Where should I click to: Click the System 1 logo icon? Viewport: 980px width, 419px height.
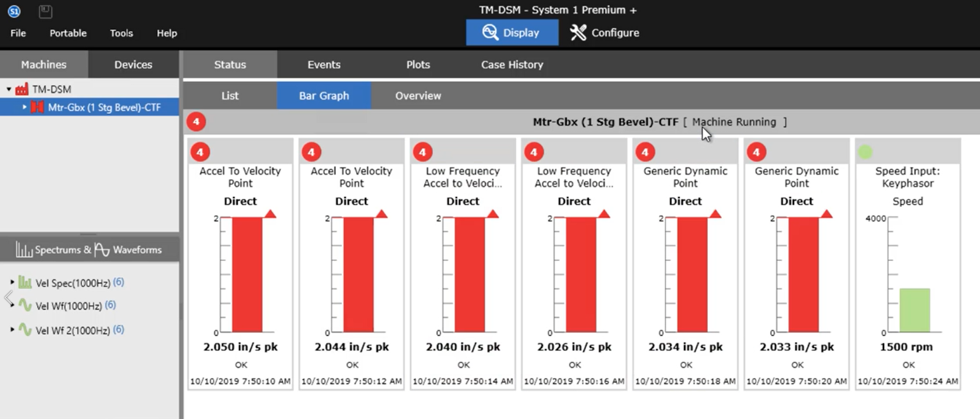click(14, 10)
